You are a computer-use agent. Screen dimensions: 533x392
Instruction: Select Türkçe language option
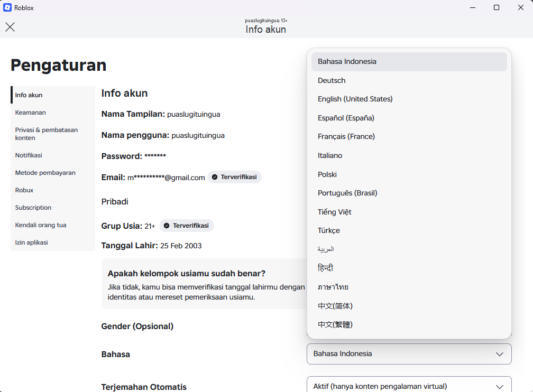coord(409,231)
